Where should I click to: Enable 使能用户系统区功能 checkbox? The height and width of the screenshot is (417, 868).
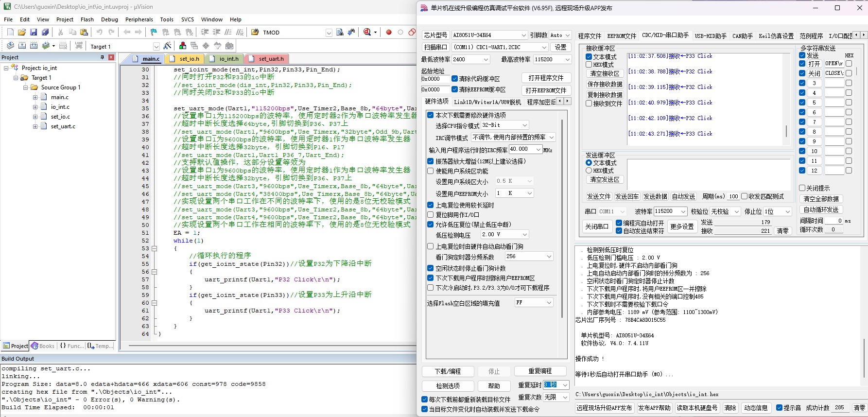pos(431,171)
